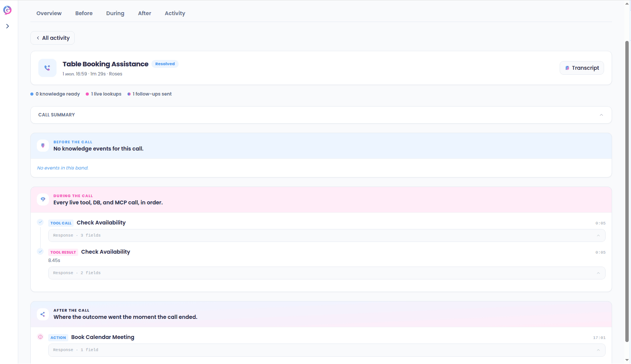Expand the Response 1 field row
631x364 pixels.
(x=327, y=350)
